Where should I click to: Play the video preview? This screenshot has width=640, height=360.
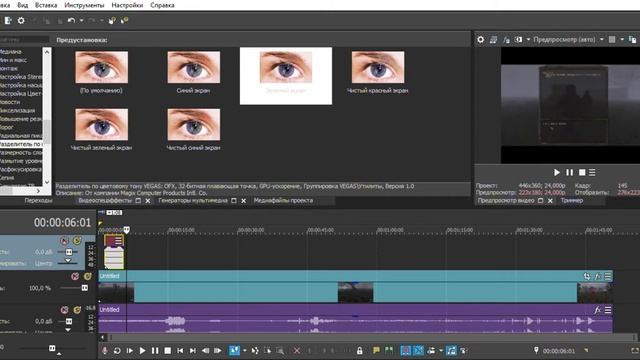pos(557,173)
